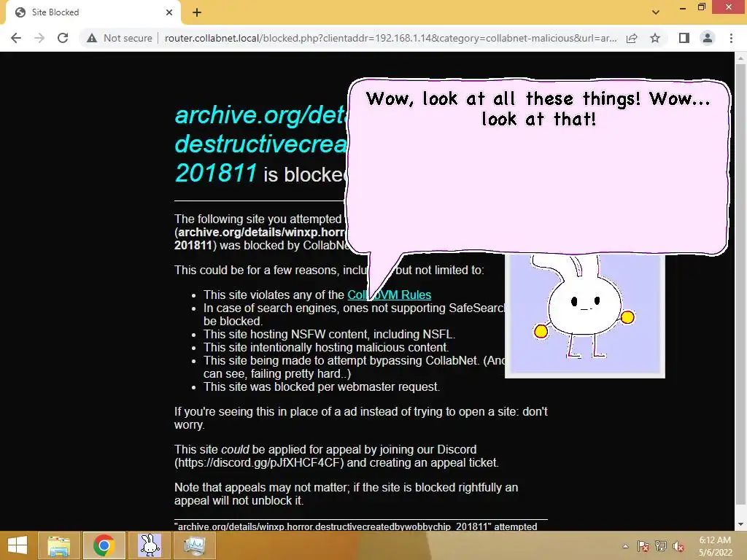Click the Discord invite URL text
The image size is (747, 560).
[x=259, y=463]
